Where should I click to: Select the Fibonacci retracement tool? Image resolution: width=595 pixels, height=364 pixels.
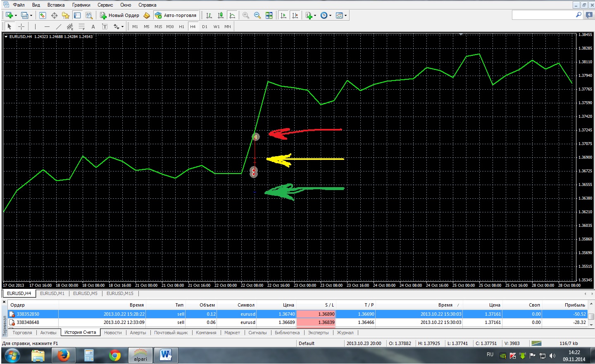pos(81,26)
